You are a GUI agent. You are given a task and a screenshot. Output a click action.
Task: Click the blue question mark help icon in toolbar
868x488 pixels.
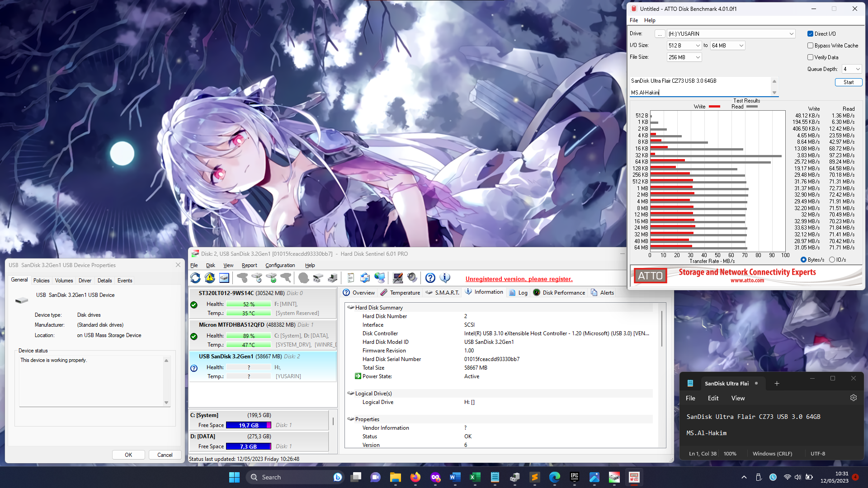point(430,278)
